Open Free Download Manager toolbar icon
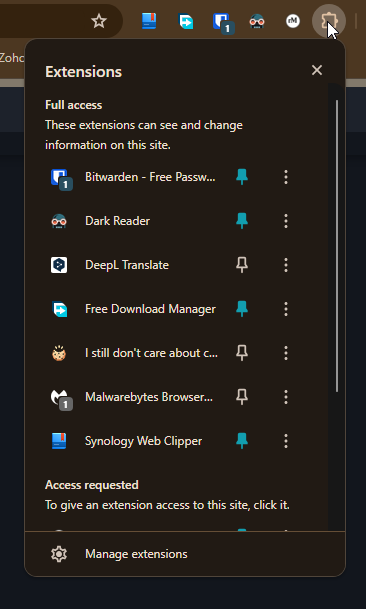Image resolution: width=366 pixels, height=609 pixels. click(186, 21)
